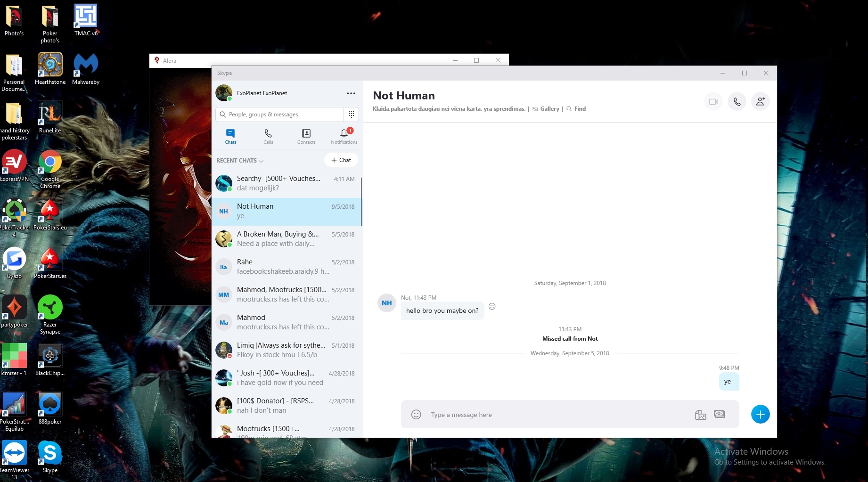Viewport: 868px width, 482px height.
Task: Open the Mahmod, Mootrucks [1500 group chat
Action: tap(287, 294)
